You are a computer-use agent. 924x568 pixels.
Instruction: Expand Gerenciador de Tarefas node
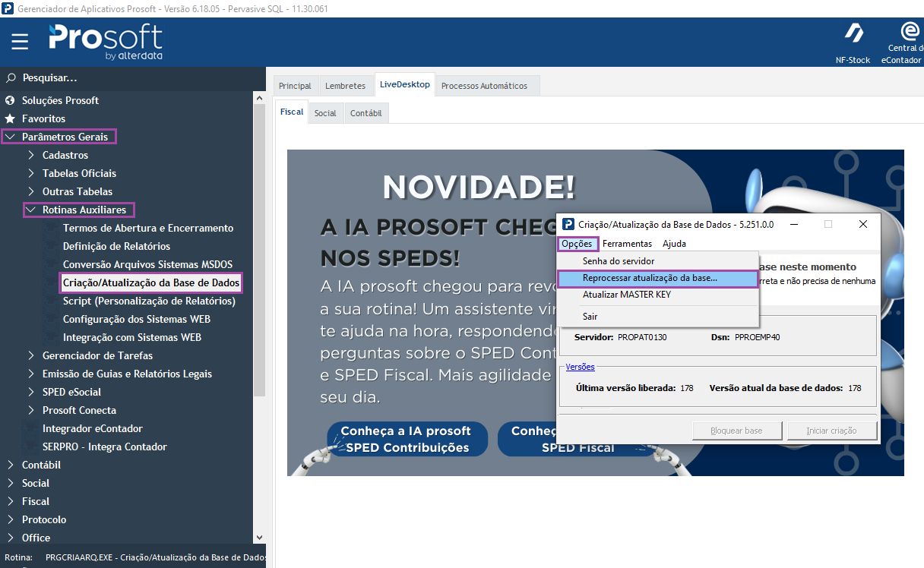click(x=31, y=355)
